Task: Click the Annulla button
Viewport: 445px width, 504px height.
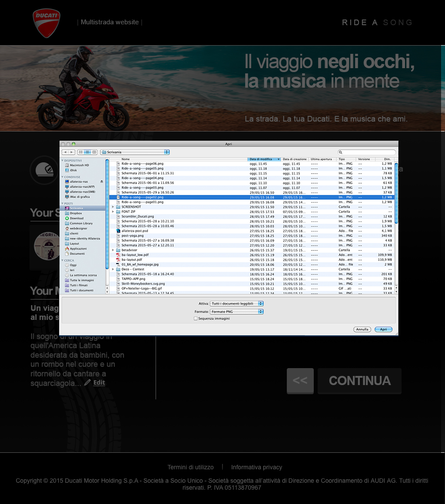Action: click(362, 329)
